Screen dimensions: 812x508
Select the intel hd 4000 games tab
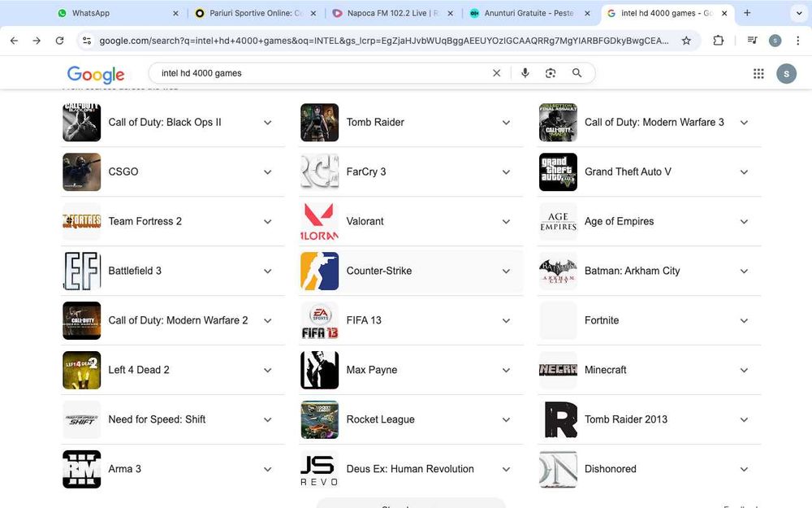click(x=667, y=13)
